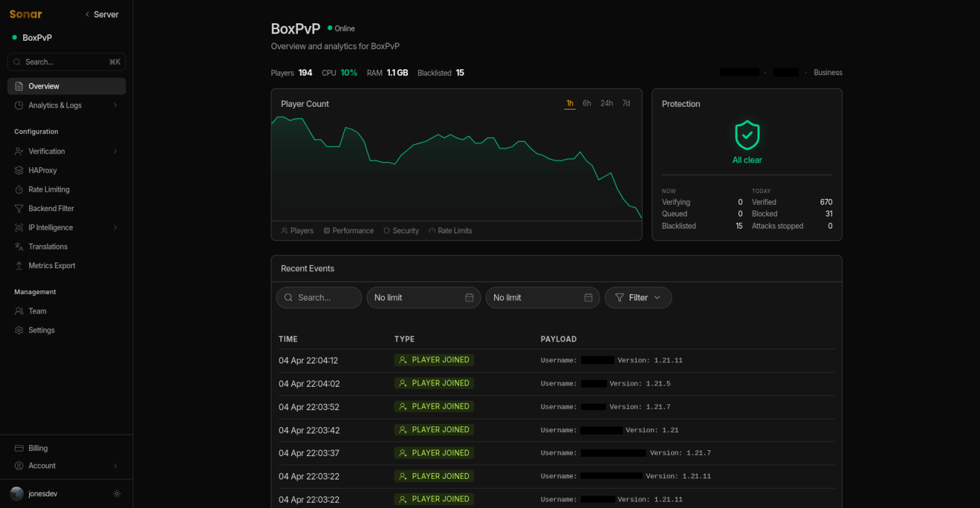
Task: Click PLAYER JOINED badge at 22:04:12
Action: tap(434, 360)
